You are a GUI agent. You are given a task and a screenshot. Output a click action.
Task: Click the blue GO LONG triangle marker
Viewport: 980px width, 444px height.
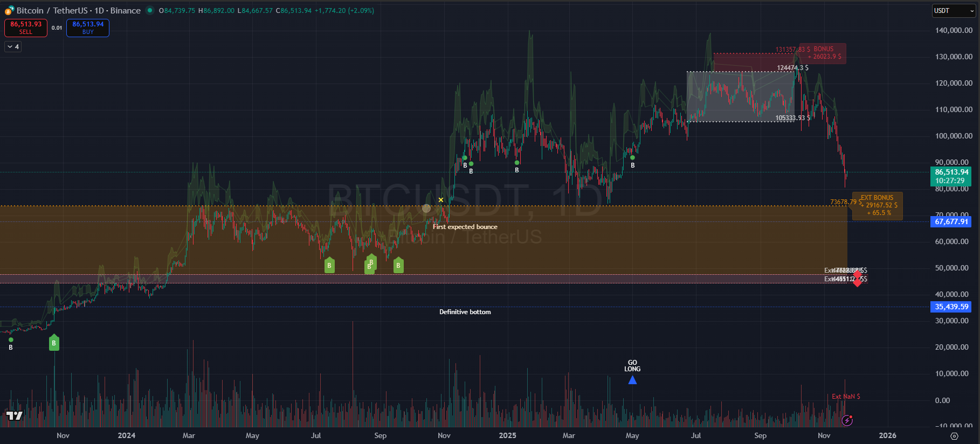point(632,380)
